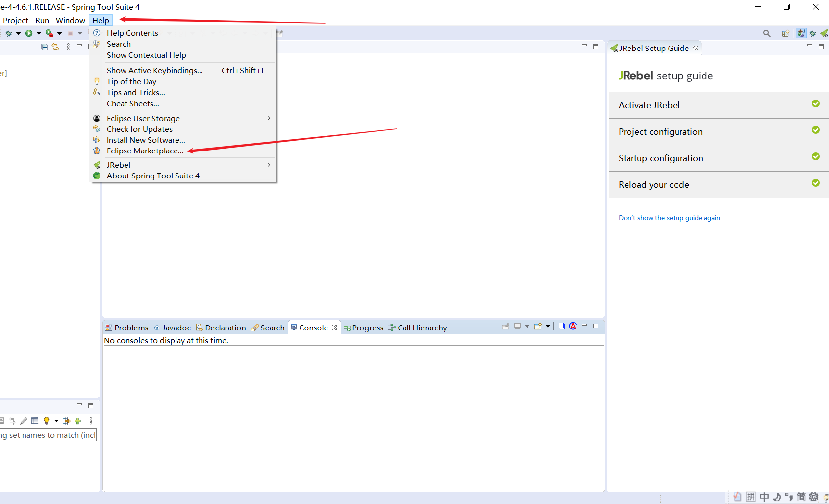Image resolution: width=829 pixels, height=504 pixels.
Task: Toggle the moon half-width icon in IME bar
Action: [777, 497]
